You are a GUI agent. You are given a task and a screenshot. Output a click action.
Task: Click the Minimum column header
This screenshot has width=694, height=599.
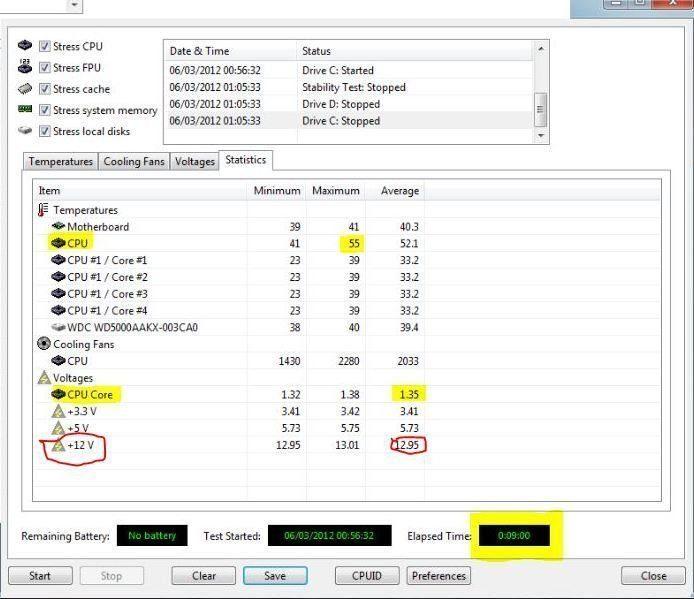click(277, 191)
